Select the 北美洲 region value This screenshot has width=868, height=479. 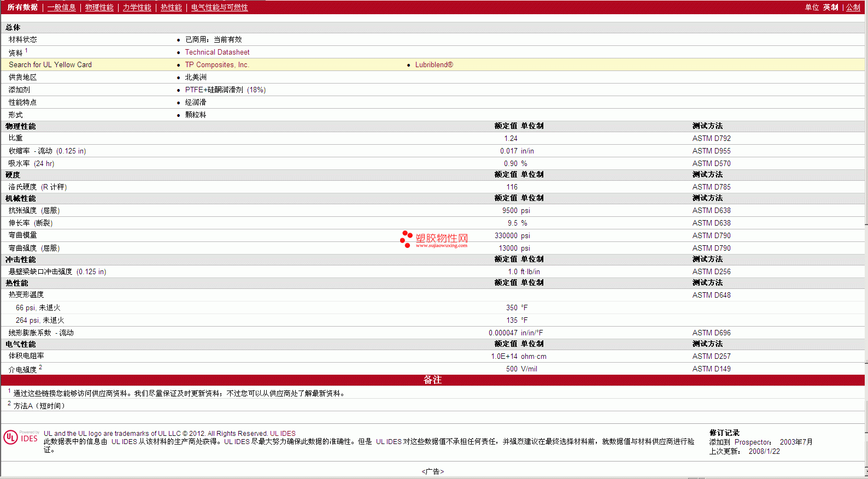(x=196, y=77)
